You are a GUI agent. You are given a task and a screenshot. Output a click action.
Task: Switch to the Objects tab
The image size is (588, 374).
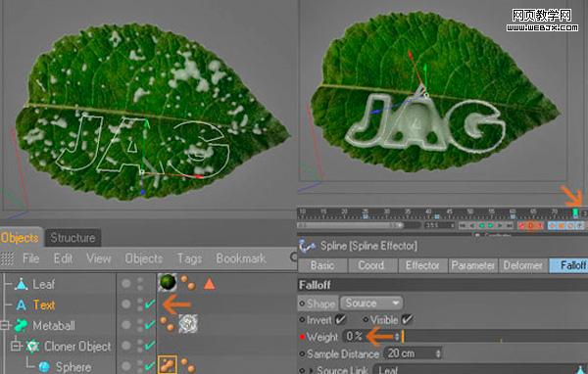click(x=21, y=238)
